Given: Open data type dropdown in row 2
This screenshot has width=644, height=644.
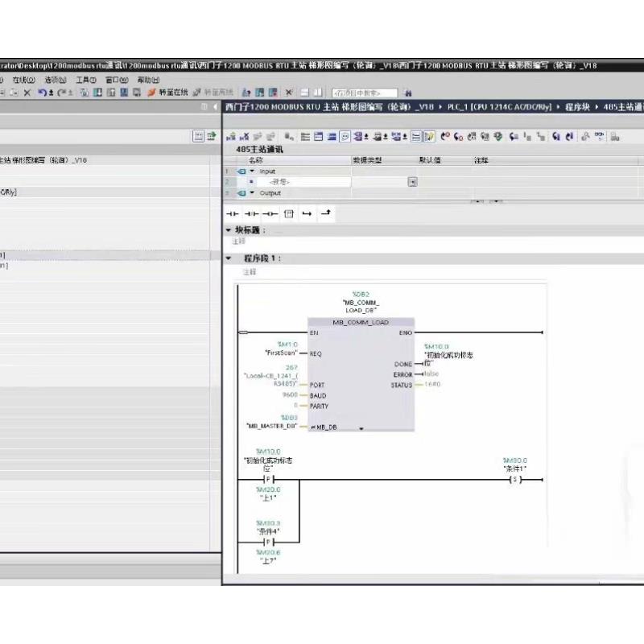Looking at the screenshot, I should point(412,182).
